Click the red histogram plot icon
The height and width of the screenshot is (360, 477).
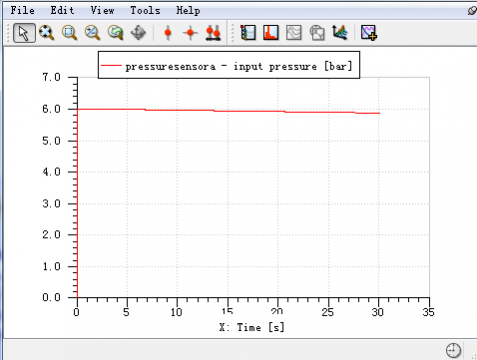271,33
